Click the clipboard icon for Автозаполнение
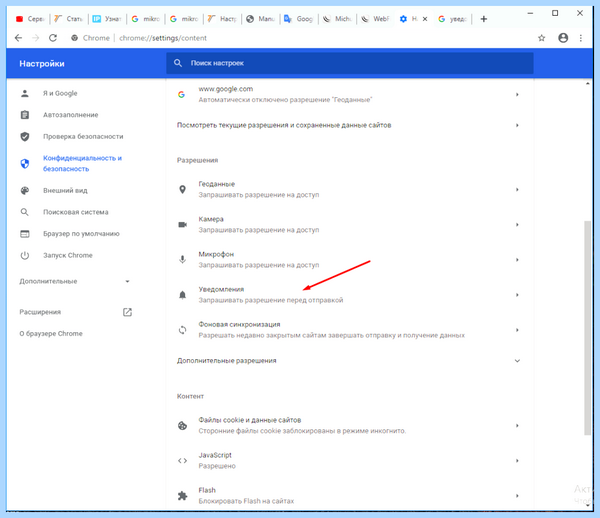The width and height of the screenshot is (600, 518). point(25,115)
